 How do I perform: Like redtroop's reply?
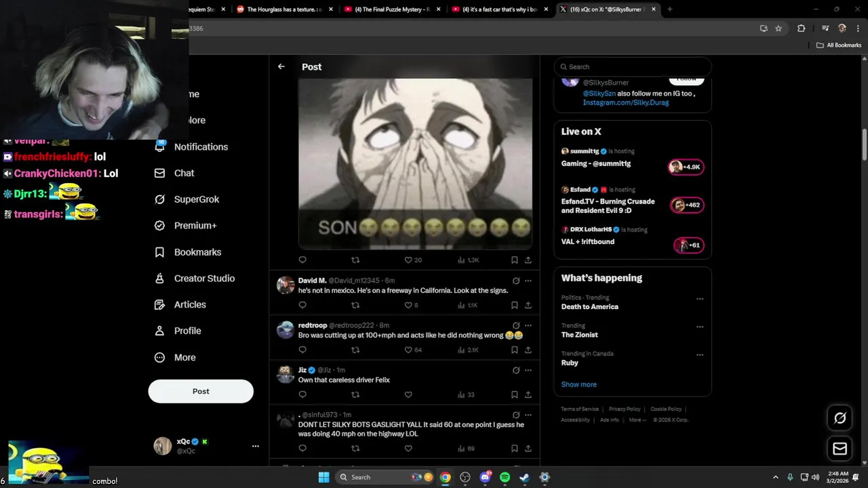[408, 350]
